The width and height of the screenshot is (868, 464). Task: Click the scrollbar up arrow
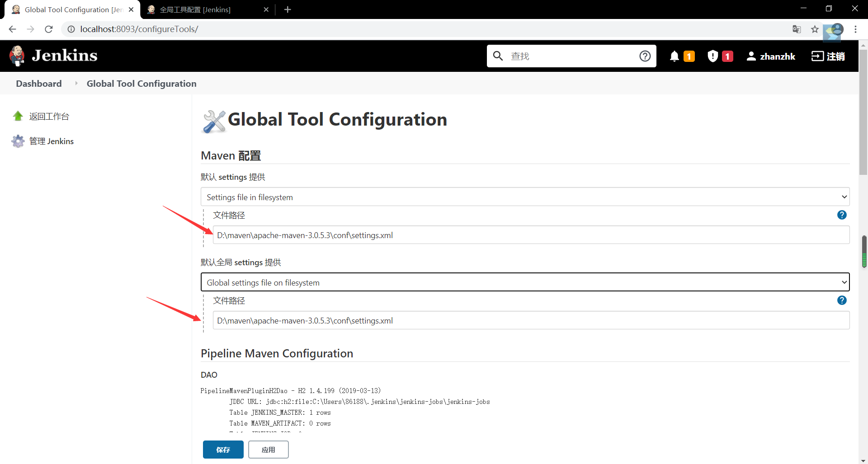863,45
